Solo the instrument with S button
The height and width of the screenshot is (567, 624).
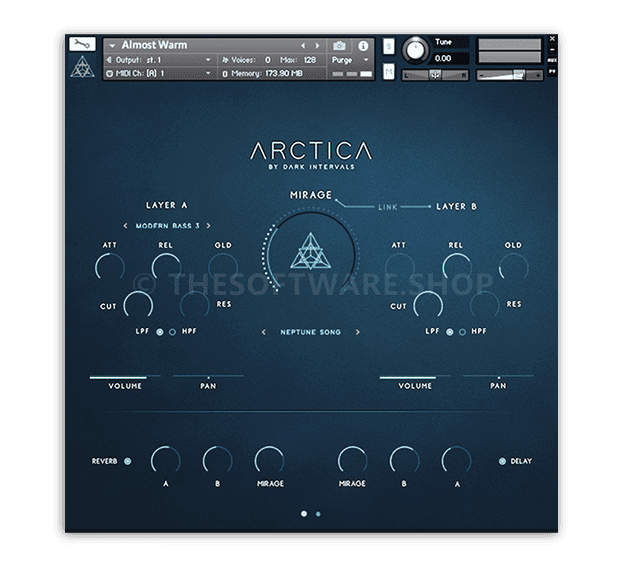tap(389, 47)
